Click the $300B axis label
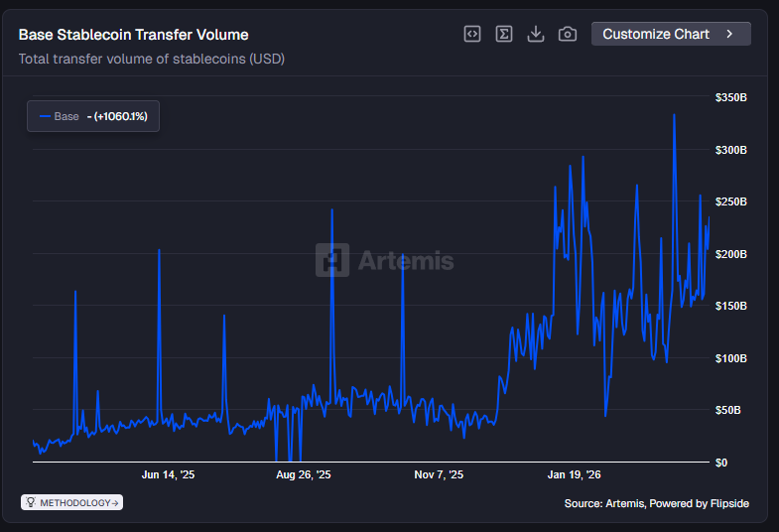This screenshot has height=532, width=779. (x=730, y=150)
